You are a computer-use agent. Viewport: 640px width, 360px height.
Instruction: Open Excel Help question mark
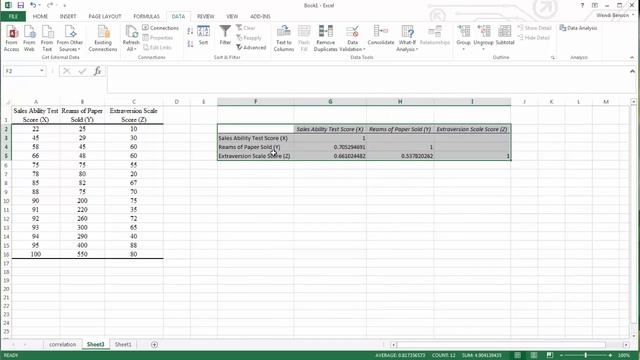582,5
